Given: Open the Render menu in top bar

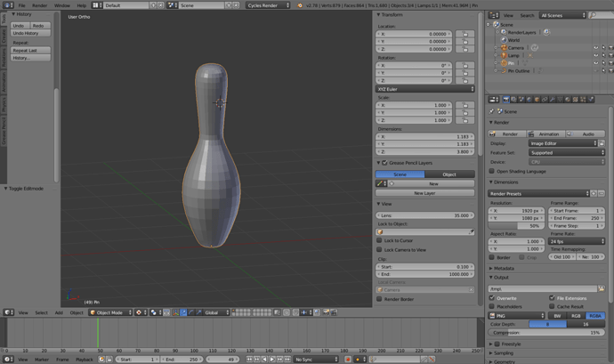Looking at the screenshot, I should coord(39,5).
